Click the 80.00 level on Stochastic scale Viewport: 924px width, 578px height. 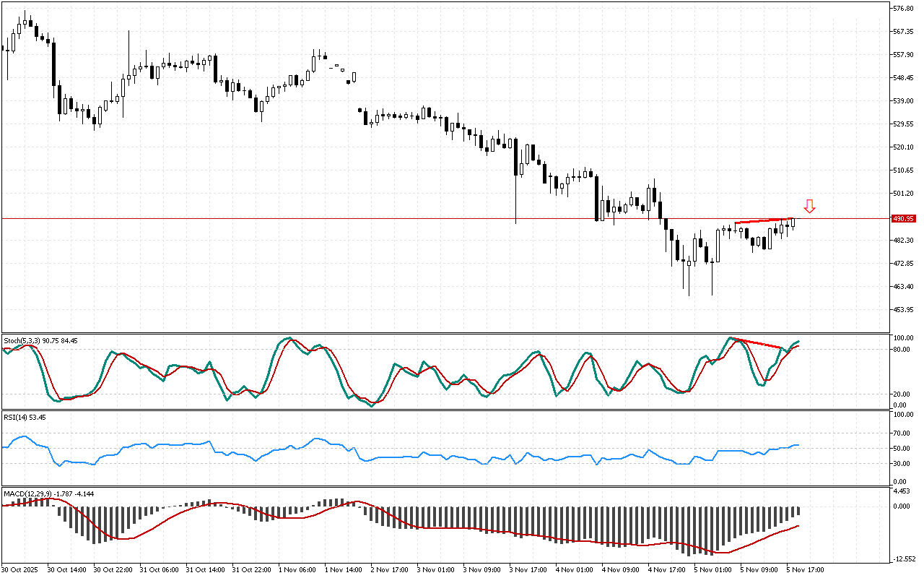902,350
